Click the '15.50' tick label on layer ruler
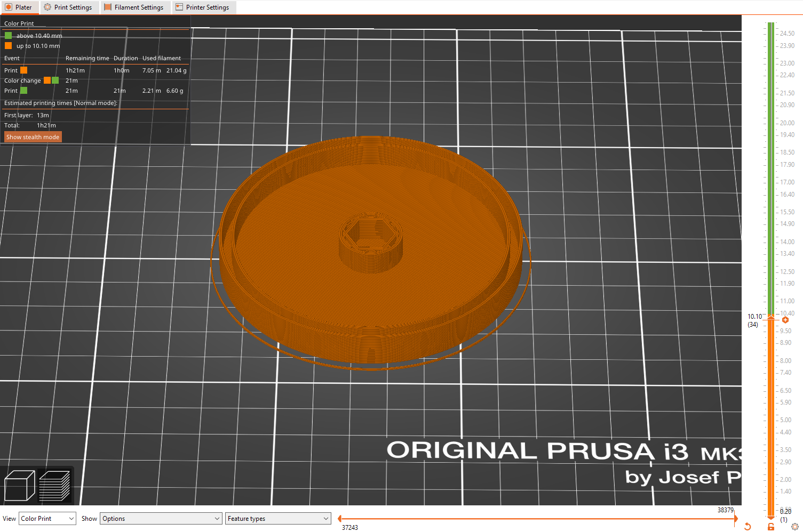 (787, 212)
